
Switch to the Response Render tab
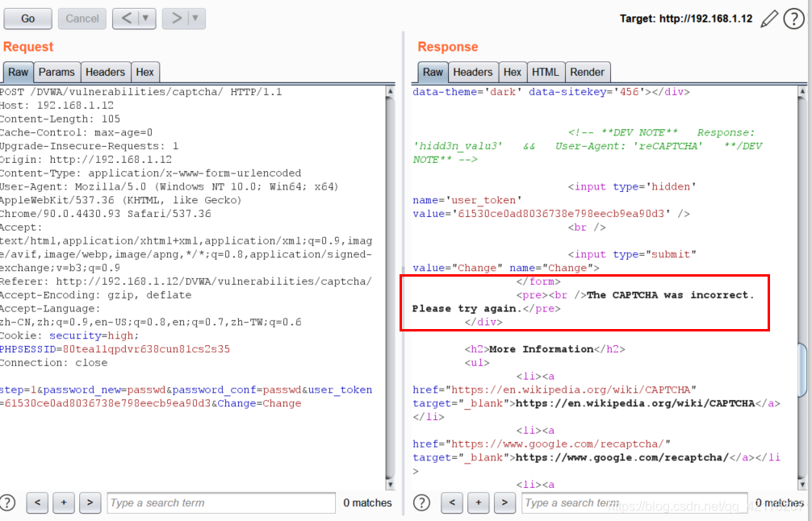pyautogui.click(x=588, y=73)
